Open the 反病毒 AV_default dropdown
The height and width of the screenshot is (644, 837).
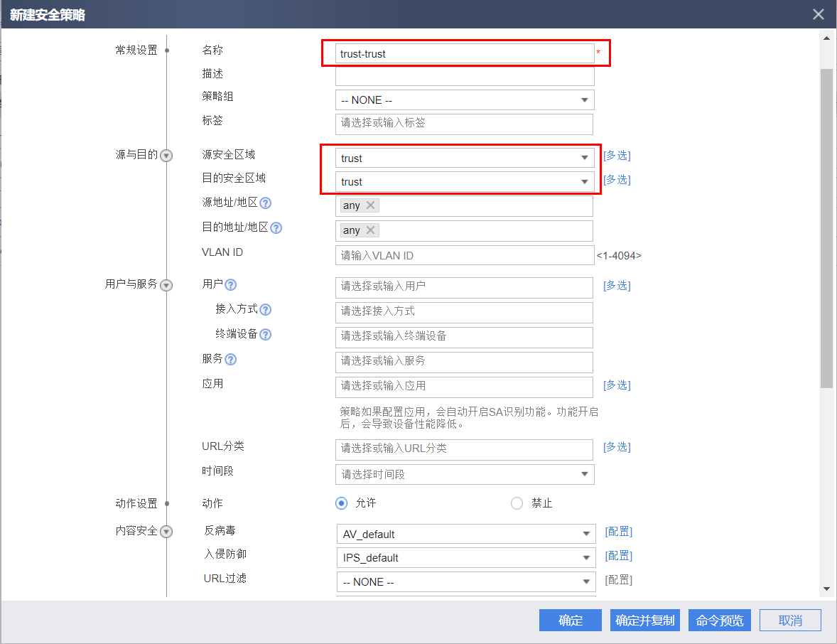pos(466,534)
